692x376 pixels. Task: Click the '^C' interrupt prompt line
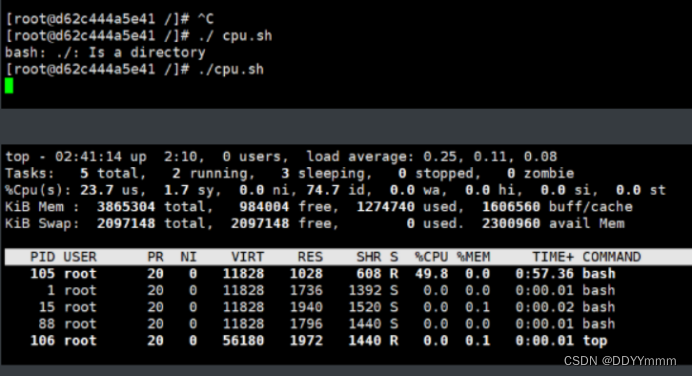[109, 19]
